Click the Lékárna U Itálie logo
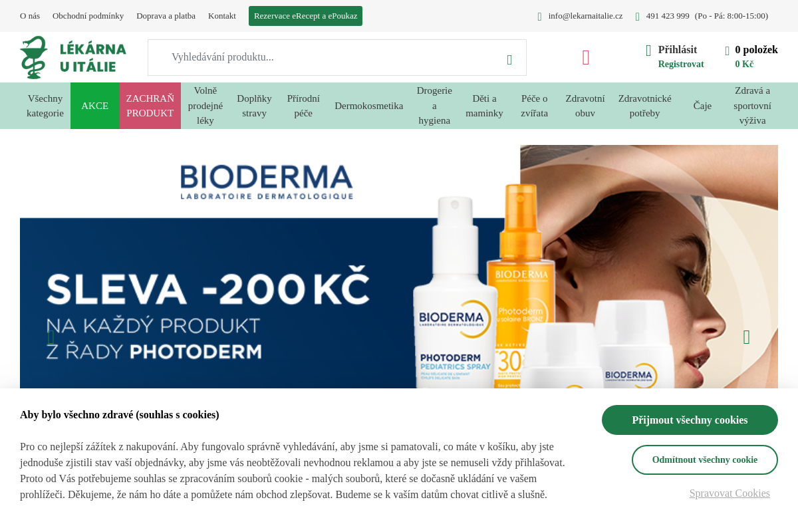The height and width of the screenshot is (532, 798). [x=73, y=57]
